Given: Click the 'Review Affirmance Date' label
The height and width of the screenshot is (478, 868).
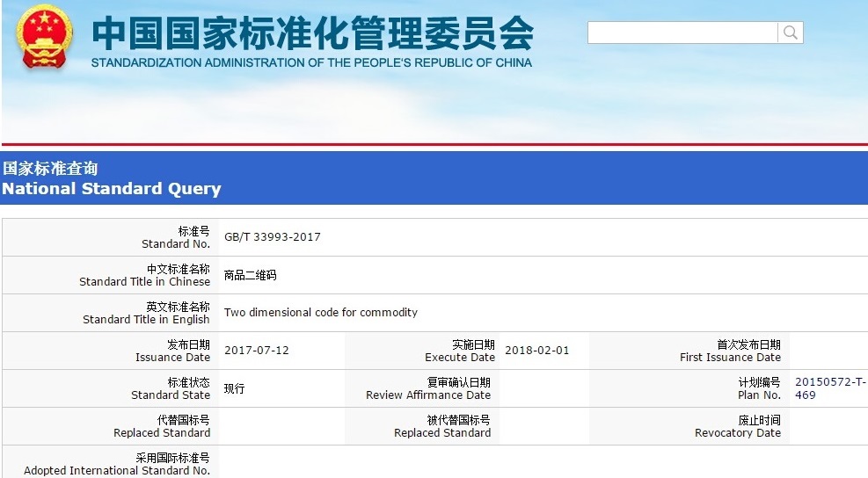Looking at the screenshot, I should (x=428, y=395).
